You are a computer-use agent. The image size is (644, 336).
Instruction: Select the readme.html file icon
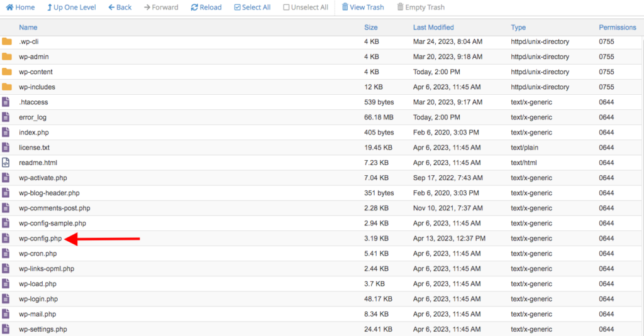6,163
